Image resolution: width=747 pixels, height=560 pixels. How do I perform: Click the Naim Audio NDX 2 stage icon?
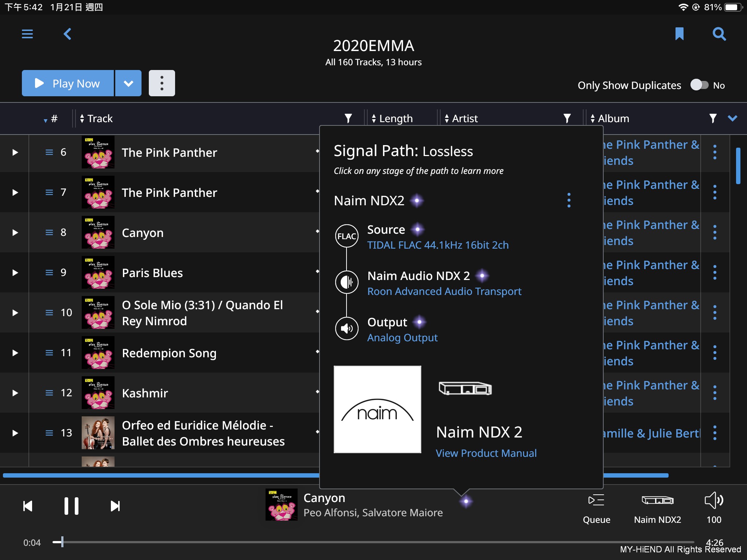(347, 282)
